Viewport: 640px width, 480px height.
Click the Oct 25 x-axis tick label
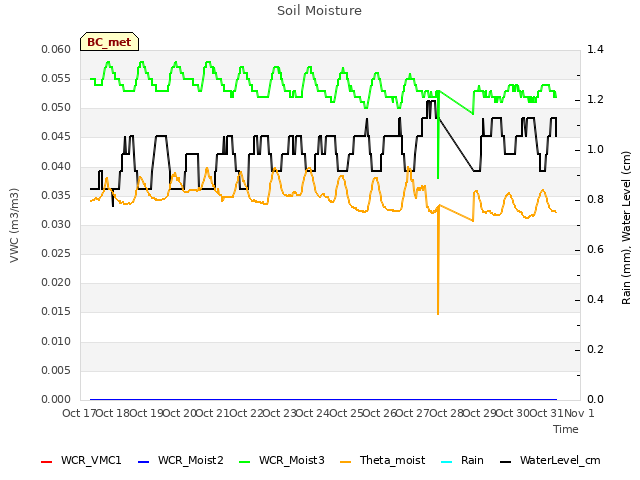click(x=347, y=413)
